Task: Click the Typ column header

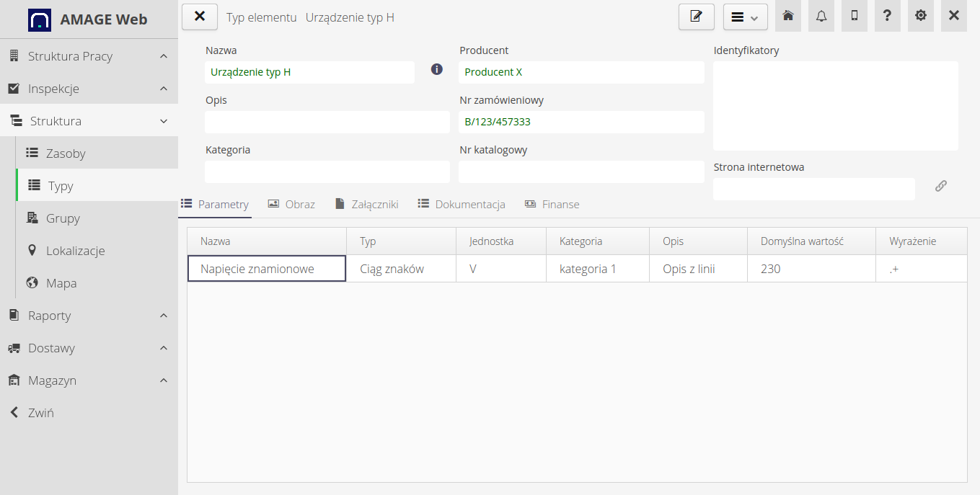Action: [401, 241]
